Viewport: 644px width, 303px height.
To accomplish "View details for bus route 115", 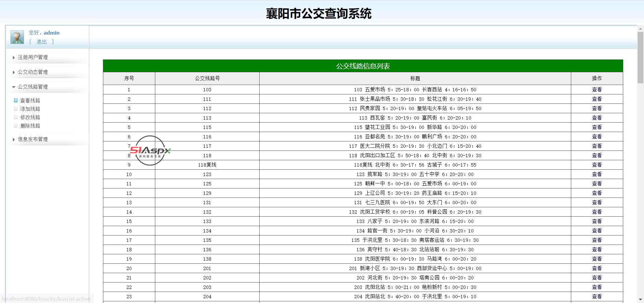I will tap(597, 127).
